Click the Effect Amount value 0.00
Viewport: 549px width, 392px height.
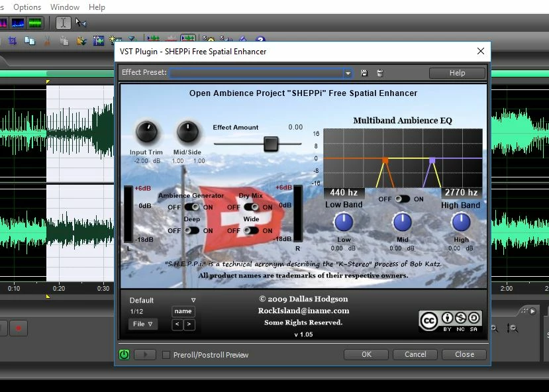pyautogui.click(x=295, y=127)
